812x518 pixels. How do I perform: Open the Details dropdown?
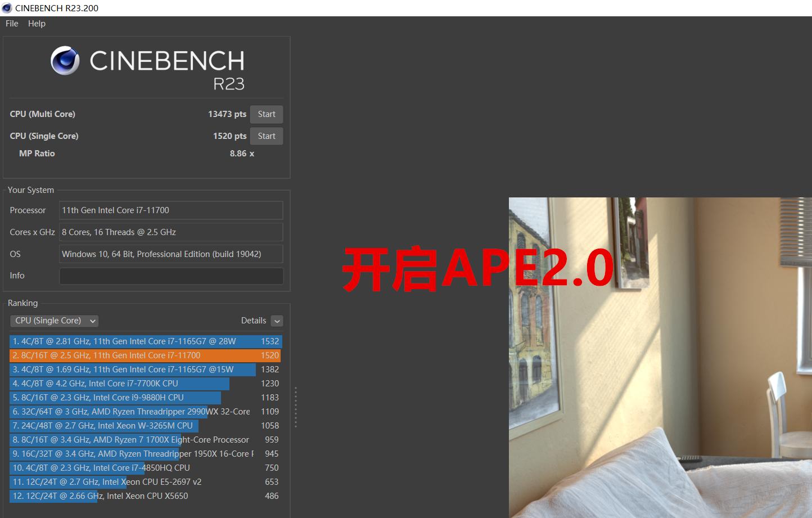(x=276, y=321)
